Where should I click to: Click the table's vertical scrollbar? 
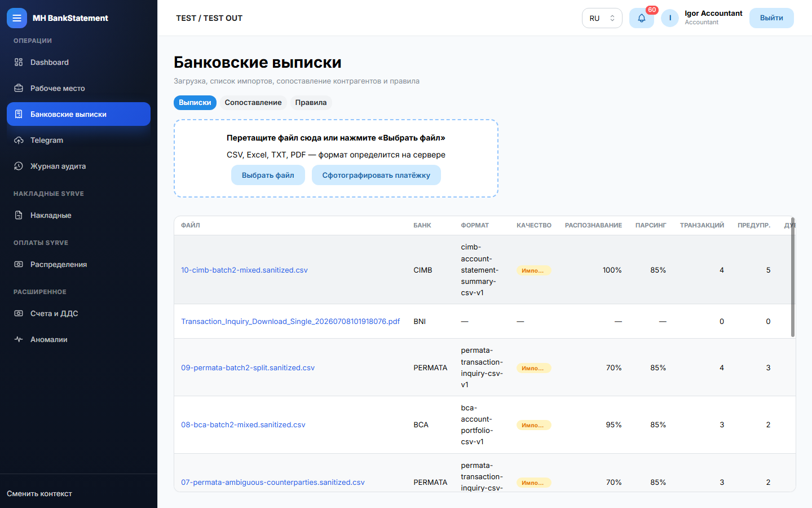coord(793,277)
